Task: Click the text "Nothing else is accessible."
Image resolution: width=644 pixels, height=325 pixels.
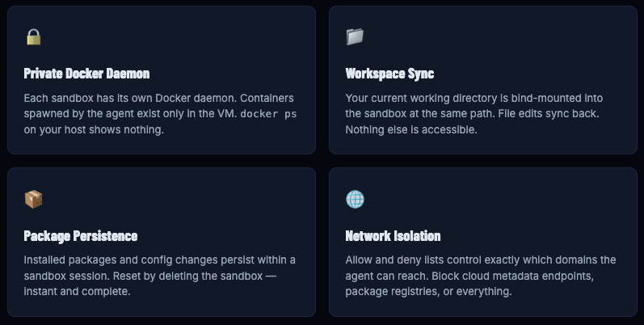Action: tap(411, 129)
